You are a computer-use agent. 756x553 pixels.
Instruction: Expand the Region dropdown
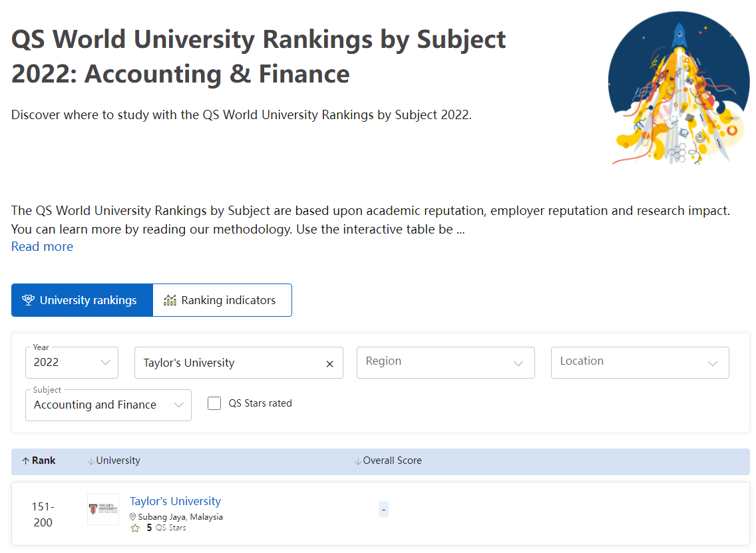[445, 363]
